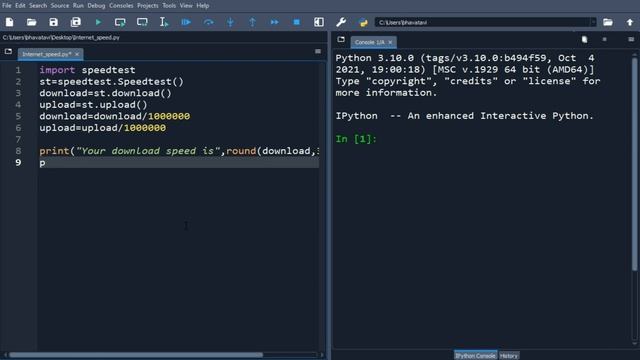This screenshot has height=360, width=640.
Task: Maximize current pane toolbar icon
Action: [319, 22]
